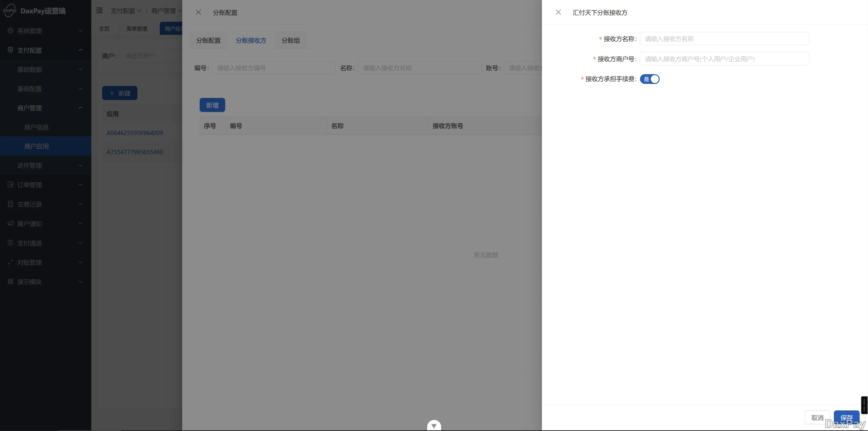Screen dimensions: 868x431
Task: Open the 商户信息 menu item
Action: coord(36,127)
